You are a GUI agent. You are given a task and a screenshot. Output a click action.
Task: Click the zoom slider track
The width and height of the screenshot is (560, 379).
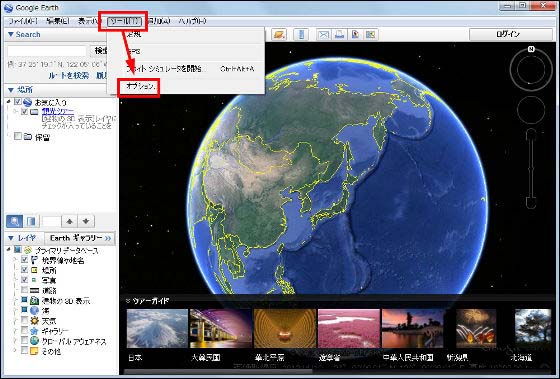pos(531,168)
